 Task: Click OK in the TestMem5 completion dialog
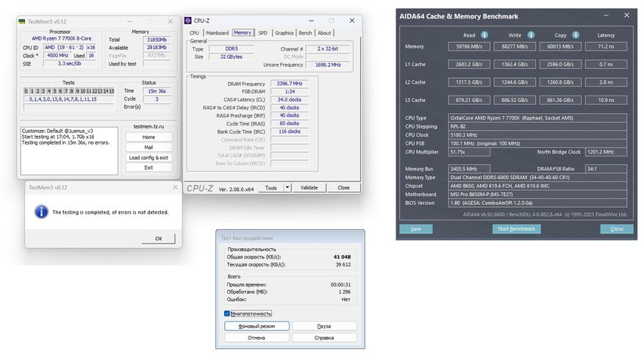pyautogui.click(x=158, y=239)
